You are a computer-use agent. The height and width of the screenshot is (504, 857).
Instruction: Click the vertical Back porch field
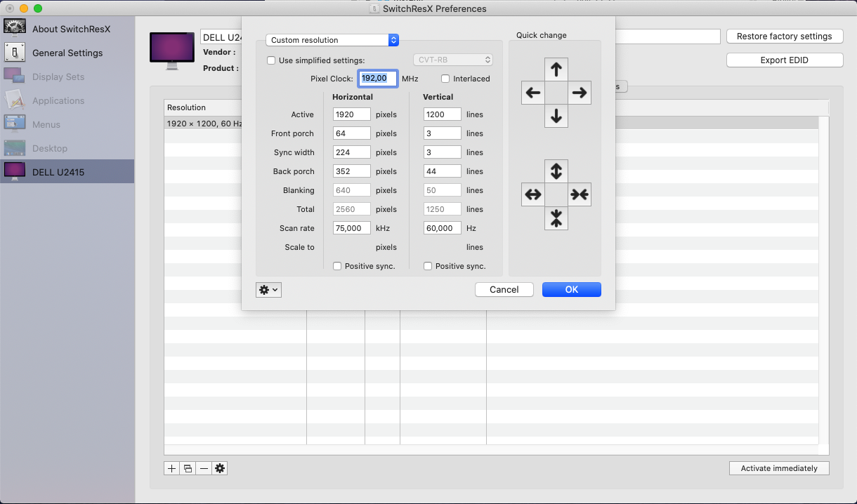tap(443, 171)
